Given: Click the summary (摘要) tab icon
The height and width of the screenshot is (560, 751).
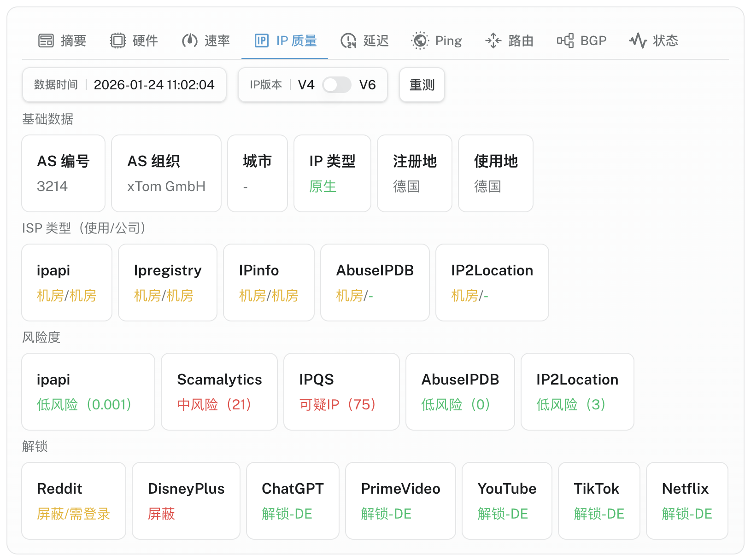Looking at the screenshot, I should (x=46, y=41).
